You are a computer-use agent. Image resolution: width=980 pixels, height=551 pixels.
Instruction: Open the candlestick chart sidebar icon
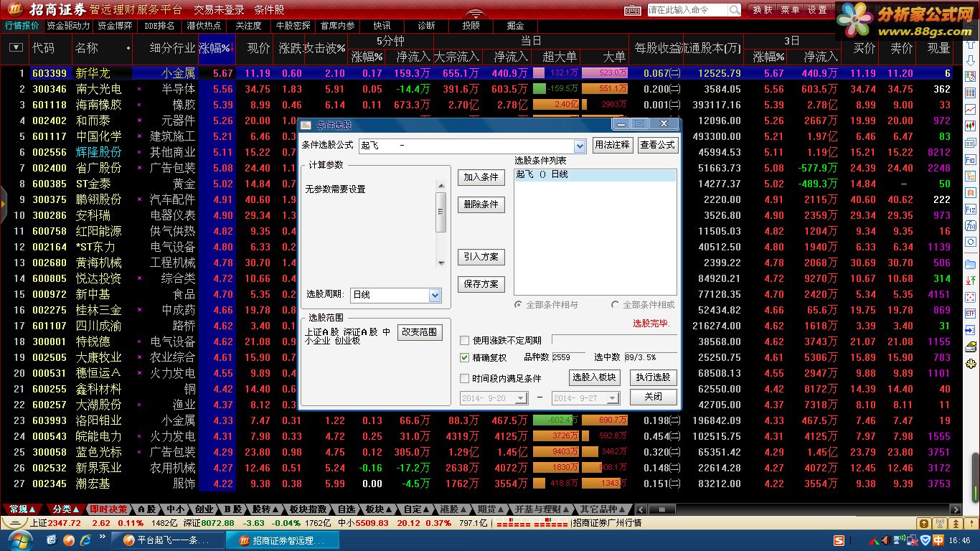click(971, 126)
